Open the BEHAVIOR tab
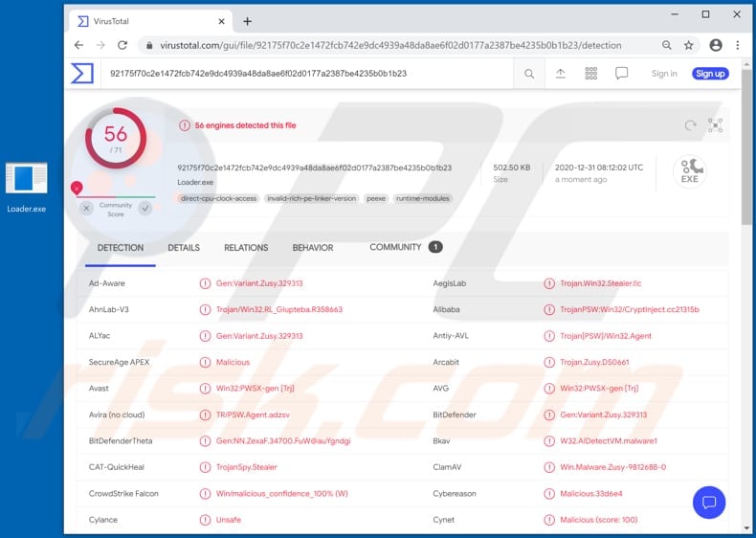 pos(313,248)
